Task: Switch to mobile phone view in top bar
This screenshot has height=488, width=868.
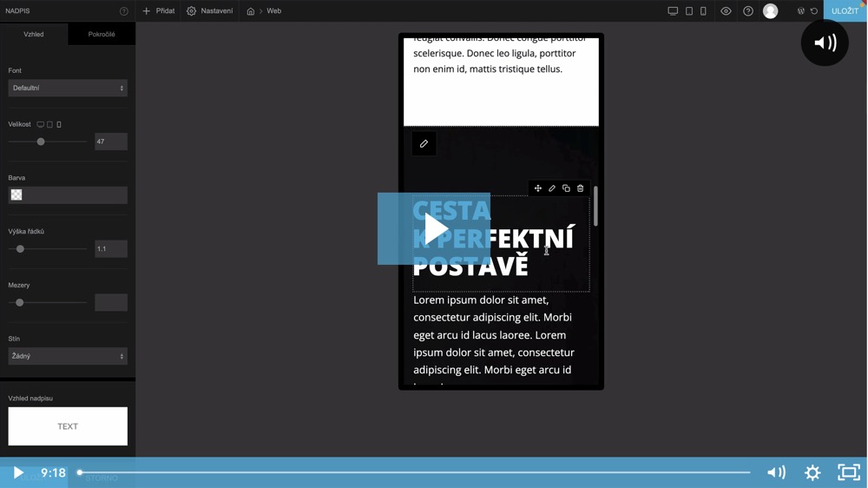Action: click(703, 11)
